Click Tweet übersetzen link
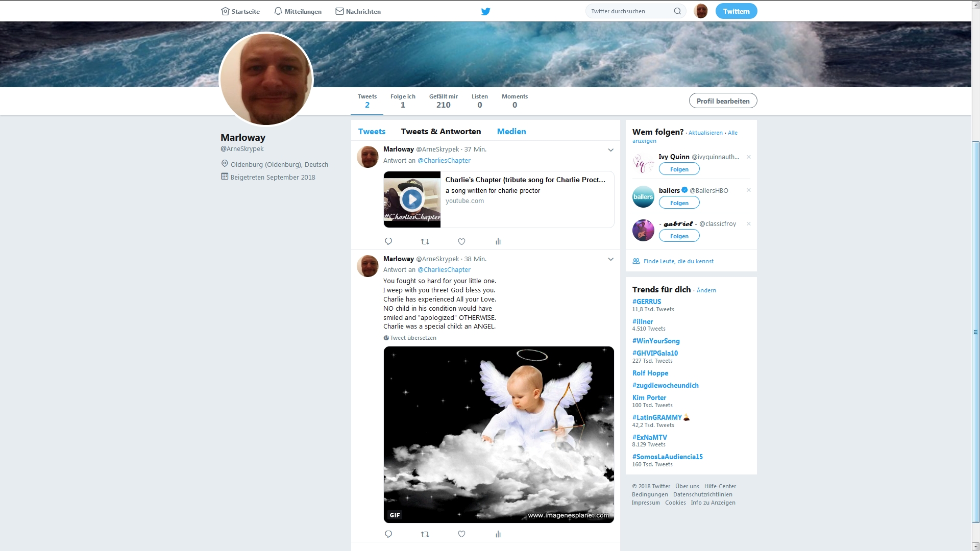 (410, 338)
